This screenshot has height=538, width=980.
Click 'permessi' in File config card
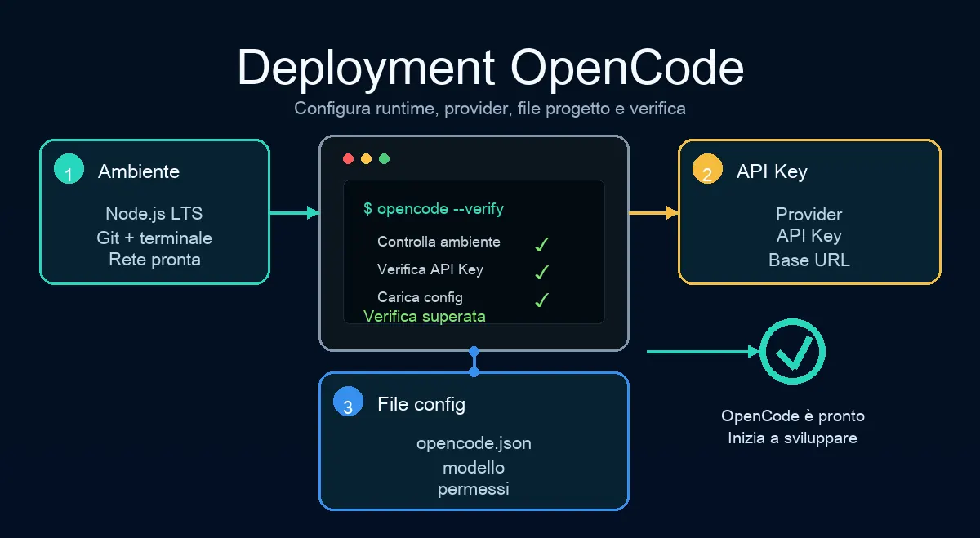tap(474, 489)
